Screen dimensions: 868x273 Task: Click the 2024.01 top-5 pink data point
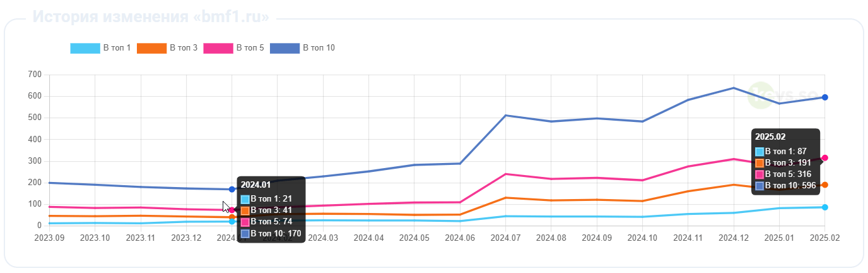point(232,210)
